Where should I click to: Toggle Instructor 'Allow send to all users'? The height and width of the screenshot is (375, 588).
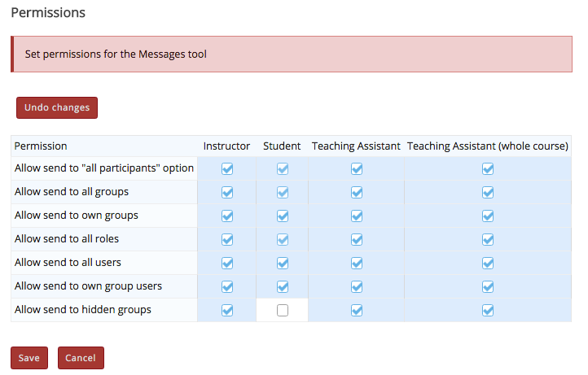point(227,263)
